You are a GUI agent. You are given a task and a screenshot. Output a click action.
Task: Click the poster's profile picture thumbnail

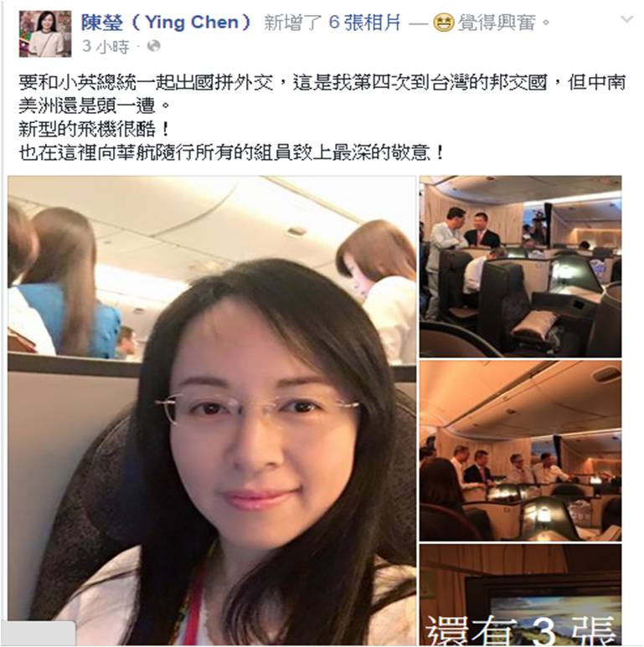tap(45, 33)
